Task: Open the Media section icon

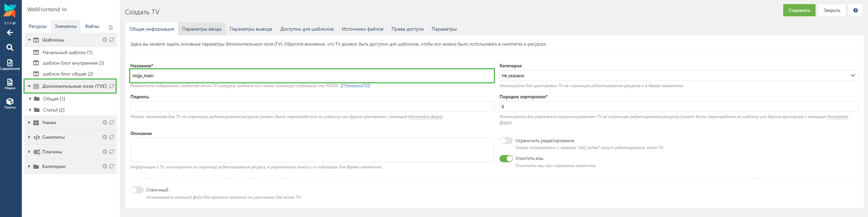Action: (x=10, y=84)
